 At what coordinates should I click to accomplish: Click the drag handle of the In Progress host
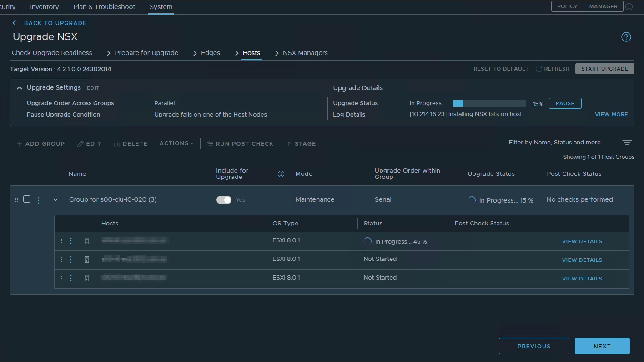pyautogui.click(x=61, y=241)
